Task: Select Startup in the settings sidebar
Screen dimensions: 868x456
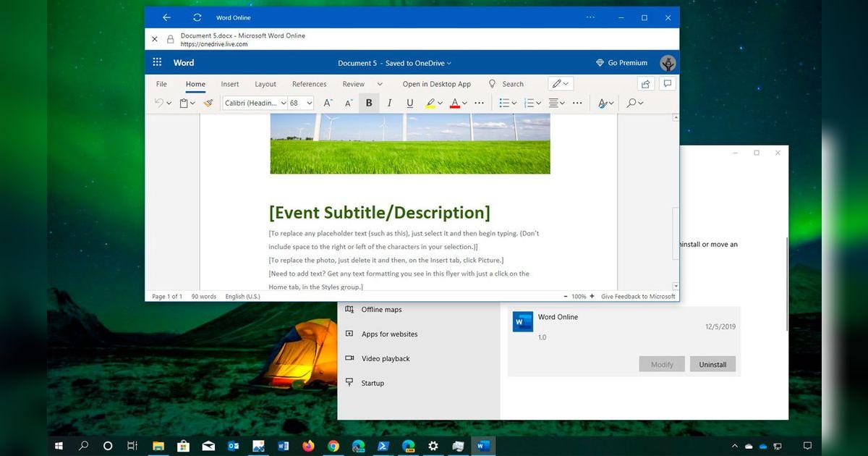Action: (x=371, y=383)
